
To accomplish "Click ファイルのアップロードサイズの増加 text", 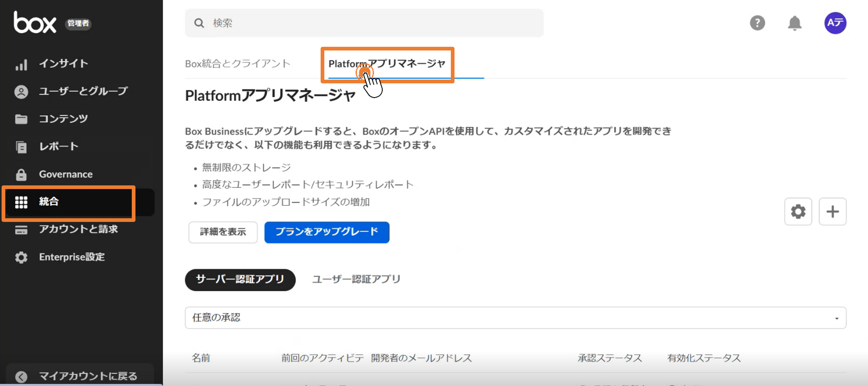I will click(286, 202).
